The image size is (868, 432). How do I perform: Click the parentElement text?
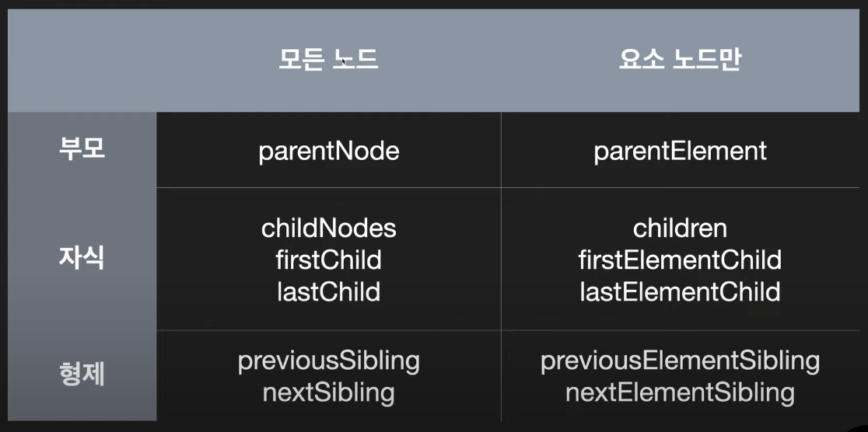coord(681,151)
